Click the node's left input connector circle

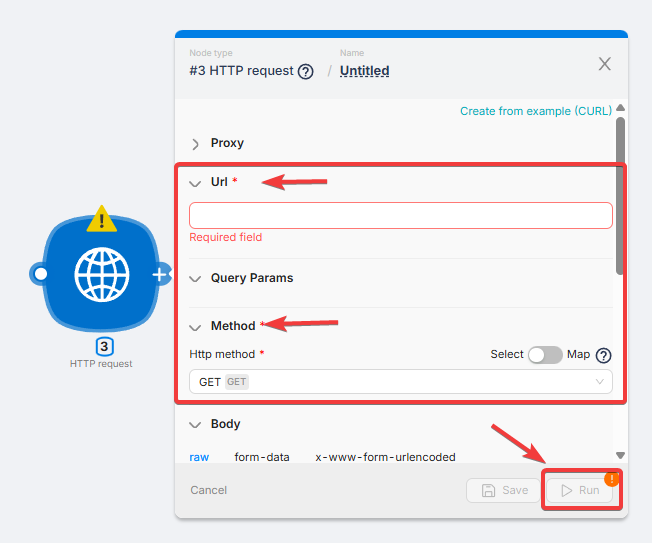(x=41, y=274)
